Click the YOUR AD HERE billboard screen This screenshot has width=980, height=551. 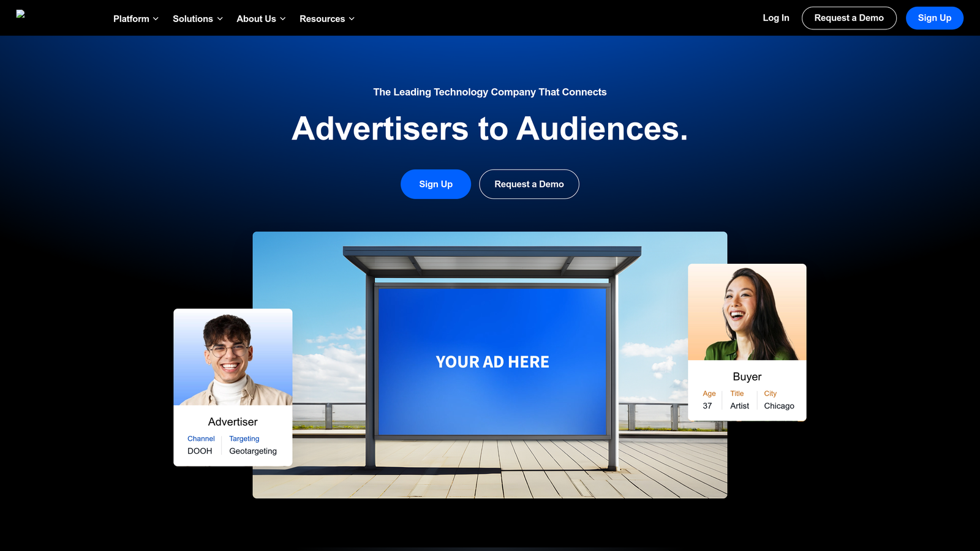click(491, 362)
